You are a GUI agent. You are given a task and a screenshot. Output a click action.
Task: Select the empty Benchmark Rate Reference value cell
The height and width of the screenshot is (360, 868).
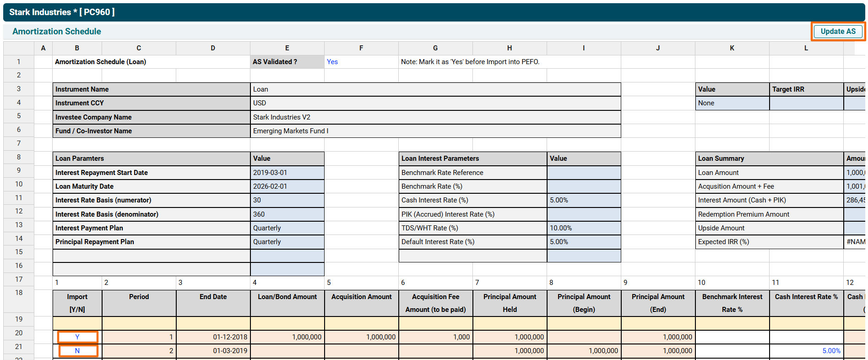coord(583,173)
